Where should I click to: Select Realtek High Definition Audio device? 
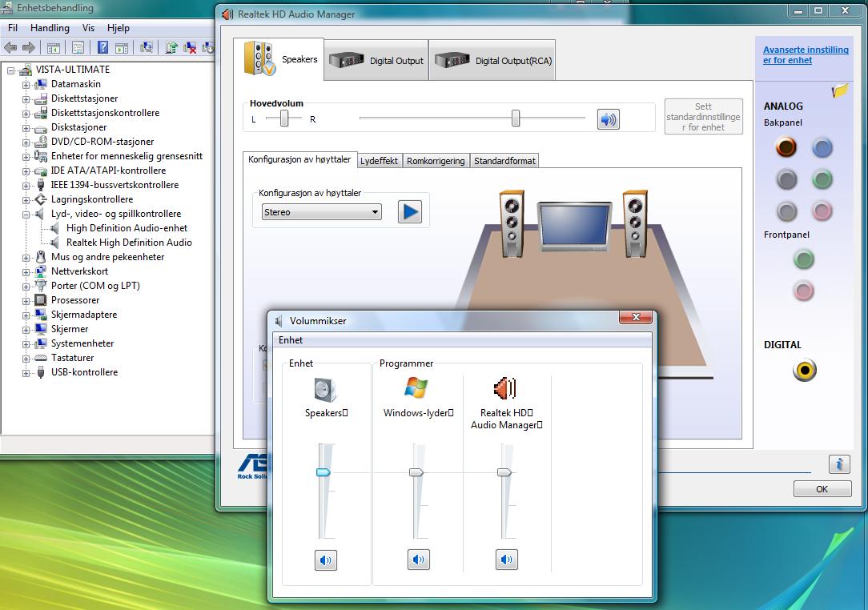pos(128,243)
